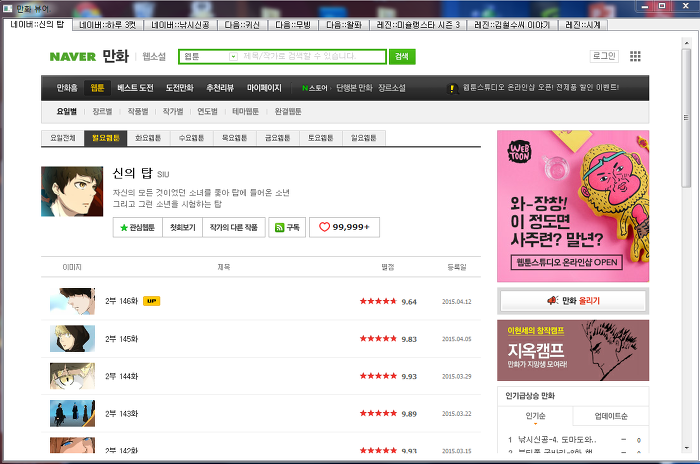Switch to the 레진::미슐랭스타 시즌 3 tab

tap(418, 25)
